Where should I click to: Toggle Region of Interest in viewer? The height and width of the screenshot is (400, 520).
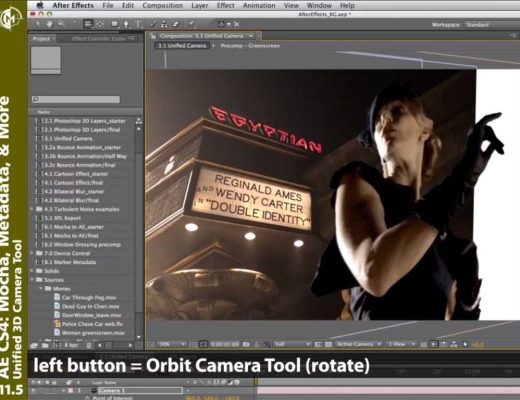coord(318,344)
